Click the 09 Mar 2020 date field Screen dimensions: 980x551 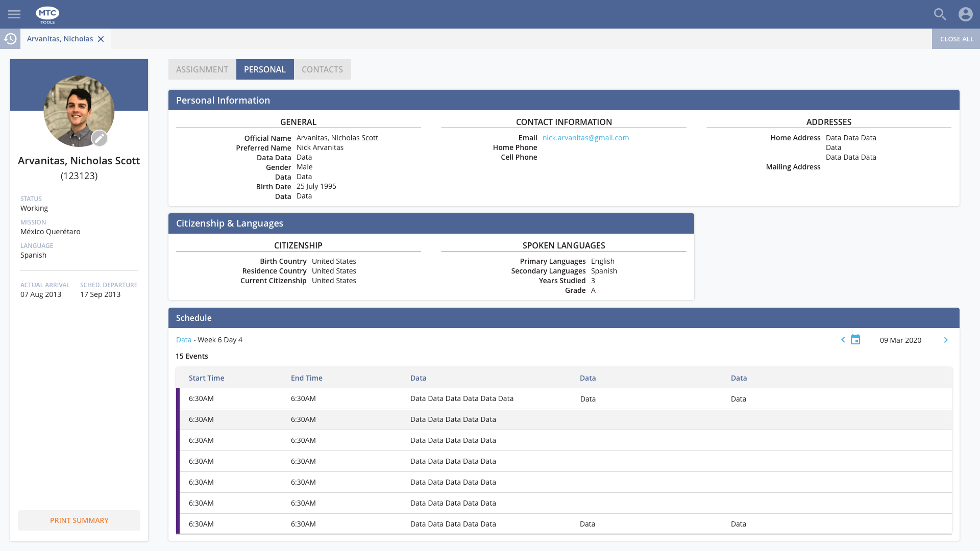(x=900, y=340)
